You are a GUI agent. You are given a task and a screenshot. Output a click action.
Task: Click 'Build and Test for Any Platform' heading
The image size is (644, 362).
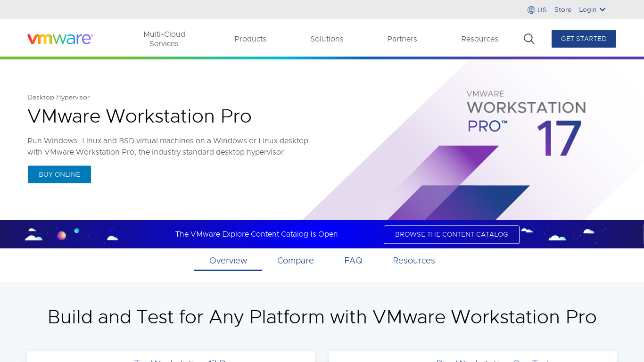coord(322,317)
